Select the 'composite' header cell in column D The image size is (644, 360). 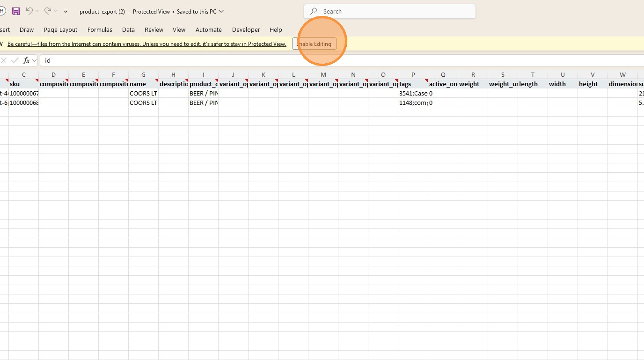pyautogui.click(x=54, y=84)
